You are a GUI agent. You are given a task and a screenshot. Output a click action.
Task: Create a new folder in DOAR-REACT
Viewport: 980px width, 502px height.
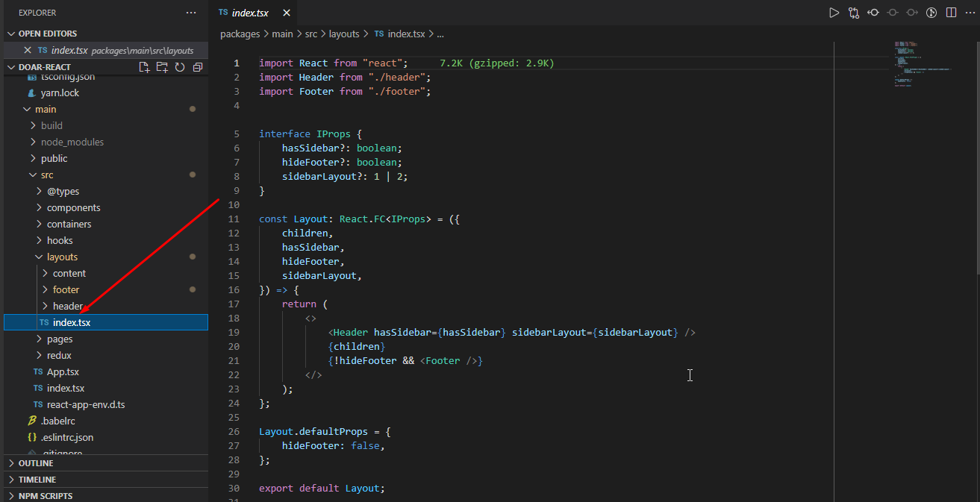162,67
